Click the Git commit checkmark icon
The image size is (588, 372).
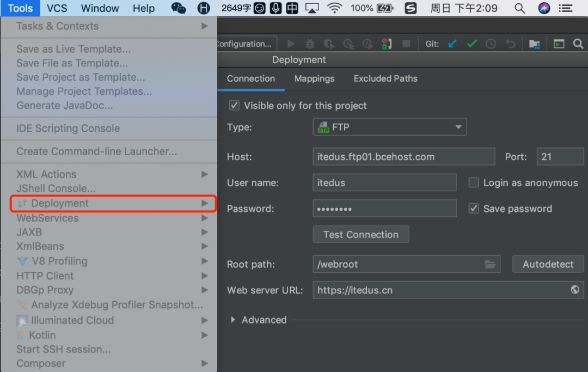coord(471,44)
